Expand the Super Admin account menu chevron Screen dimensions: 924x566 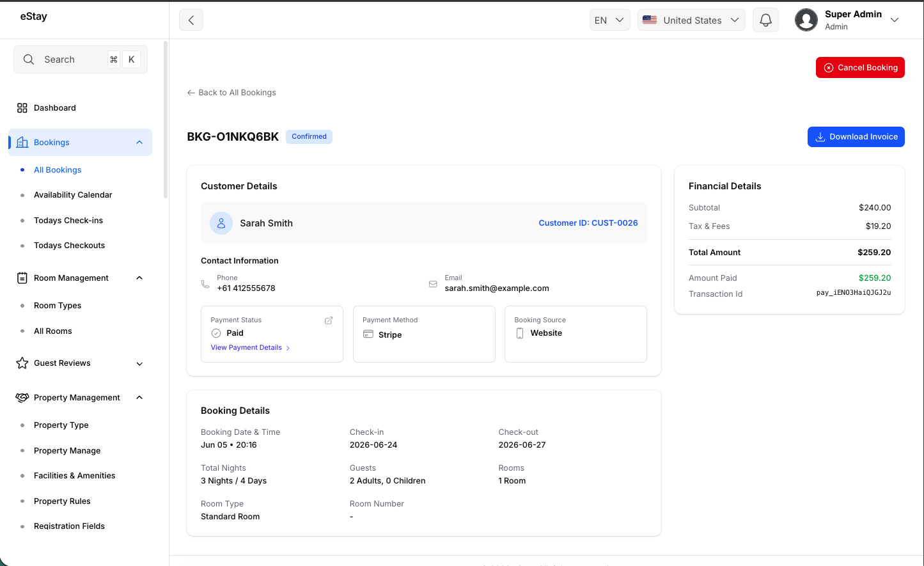[x=895, y=20]
